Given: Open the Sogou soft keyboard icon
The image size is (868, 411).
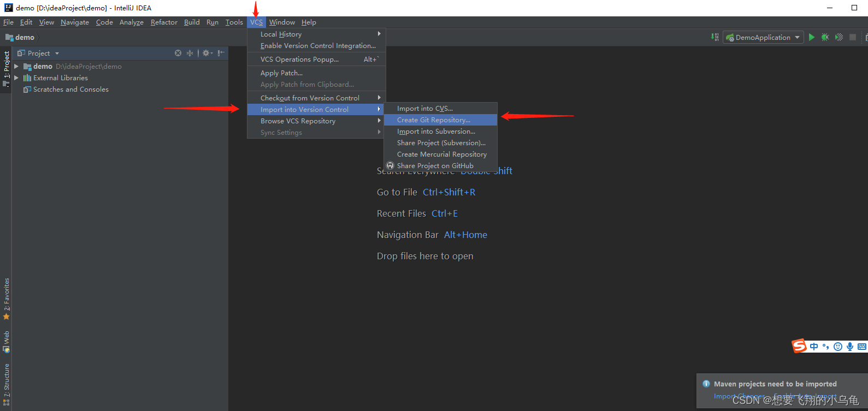Looking at the screenshot, I should tap(862, 347).
